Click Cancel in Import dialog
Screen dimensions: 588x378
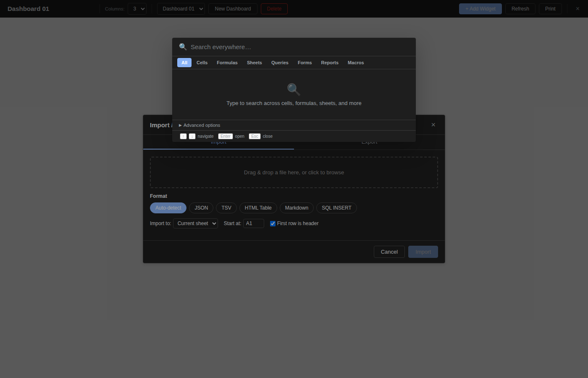(x=389, y=252)
